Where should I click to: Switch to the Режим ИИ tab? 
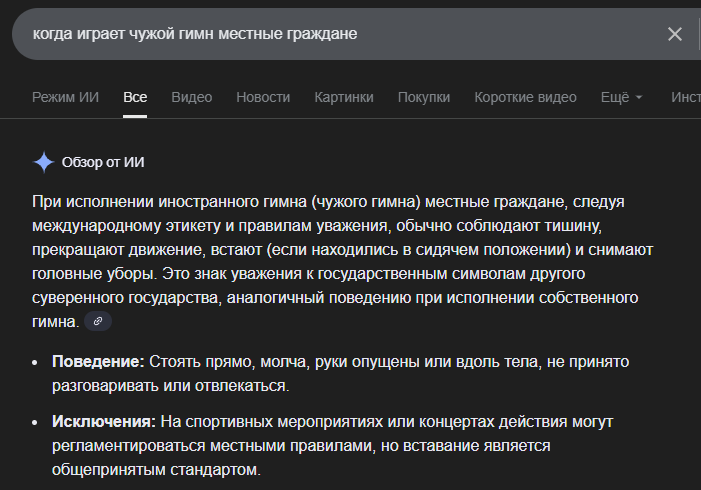[66, 97]
